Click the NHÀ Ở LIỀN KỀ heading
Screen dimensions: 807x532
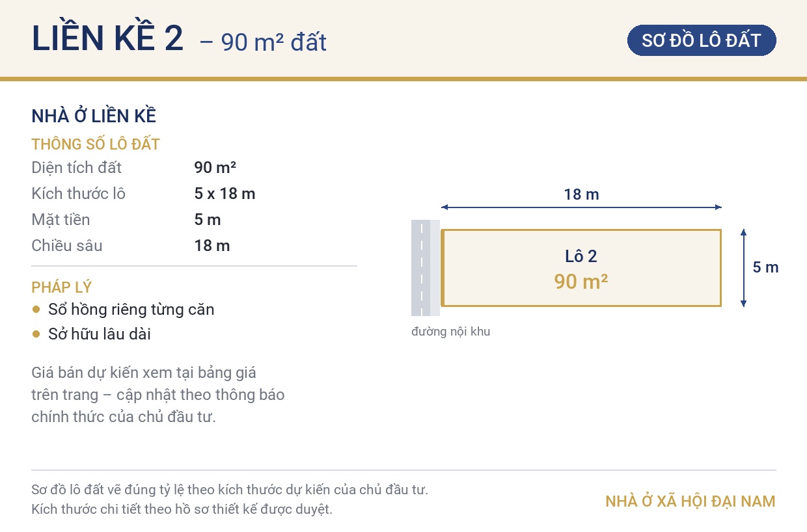pos(94,116)
